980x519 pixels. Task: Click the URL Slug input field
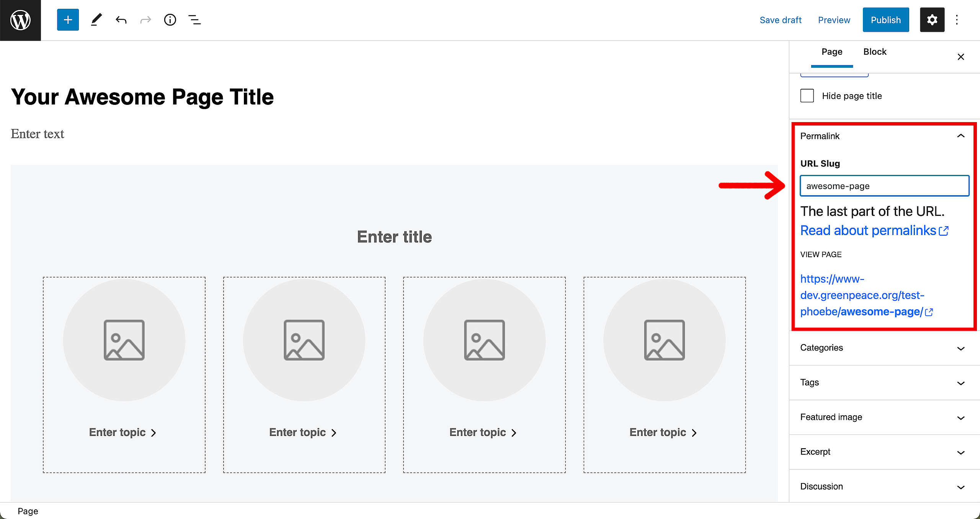click(884, 186)
